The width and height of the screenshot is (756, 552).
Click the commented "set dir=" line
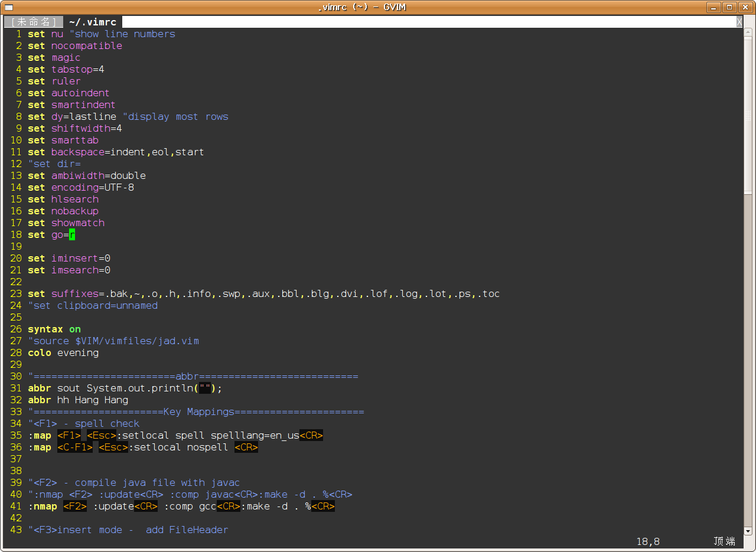(54, 164)
